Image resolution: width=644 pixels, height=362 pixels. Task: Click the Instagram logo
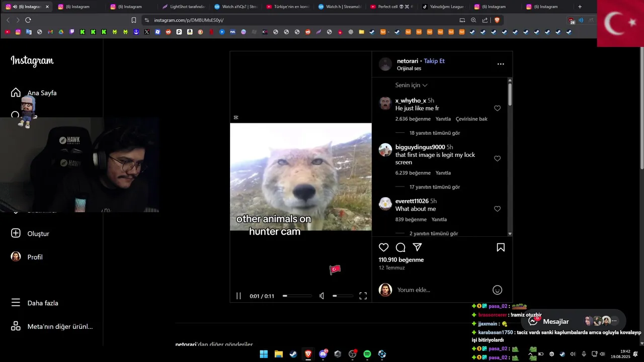tap(32, 61)
